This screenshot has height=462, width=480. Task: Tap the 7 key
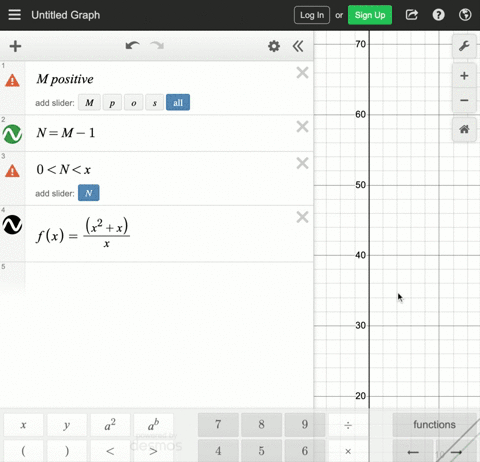tap(218, 425)
